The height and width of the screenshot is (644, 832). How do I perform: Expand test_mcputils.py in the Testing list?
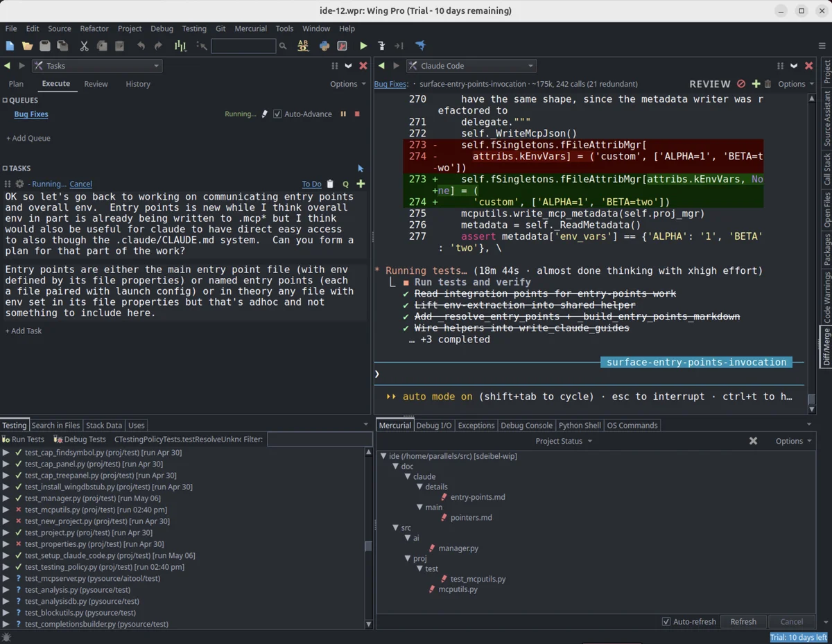tap(6, 510)
